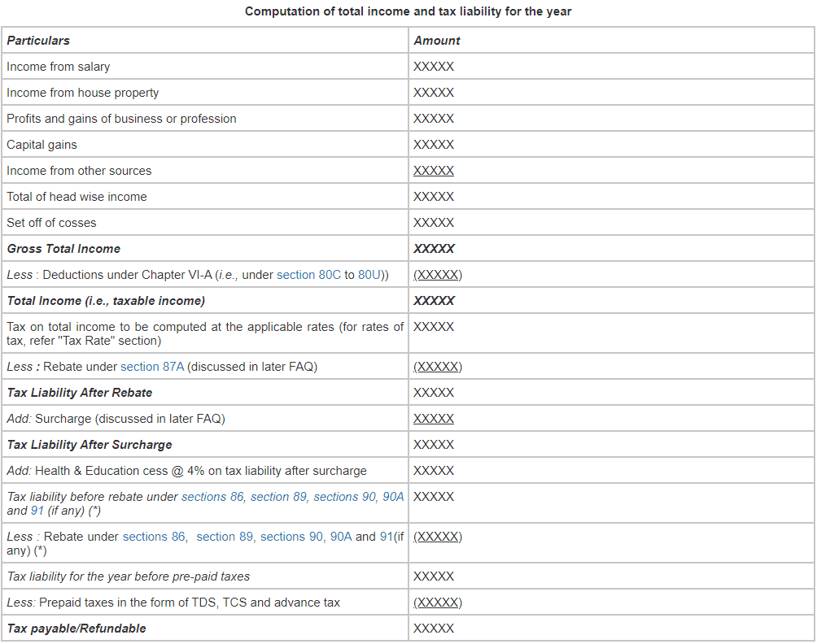Screen dimensions: 817x644
Task: Open the 80U link in Chapter VI-A row
Action: pyautogui.click(x=370, y=275)
